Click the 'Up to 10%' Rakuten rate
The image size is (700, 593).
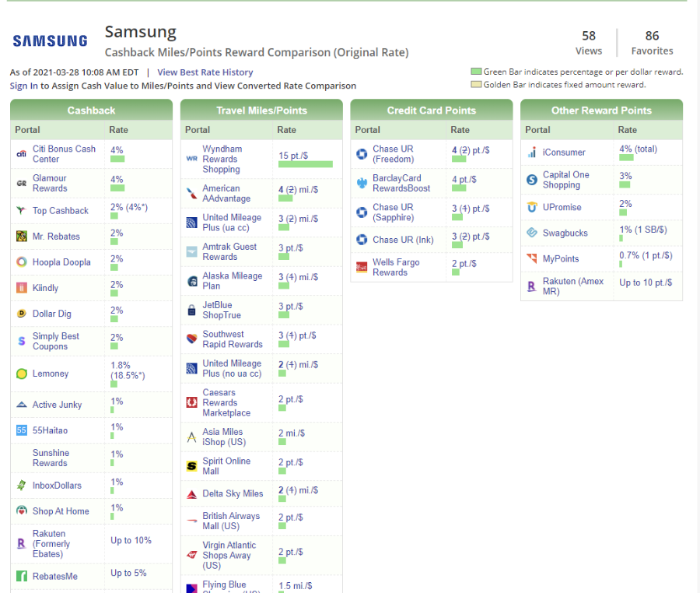pos(131,540)
